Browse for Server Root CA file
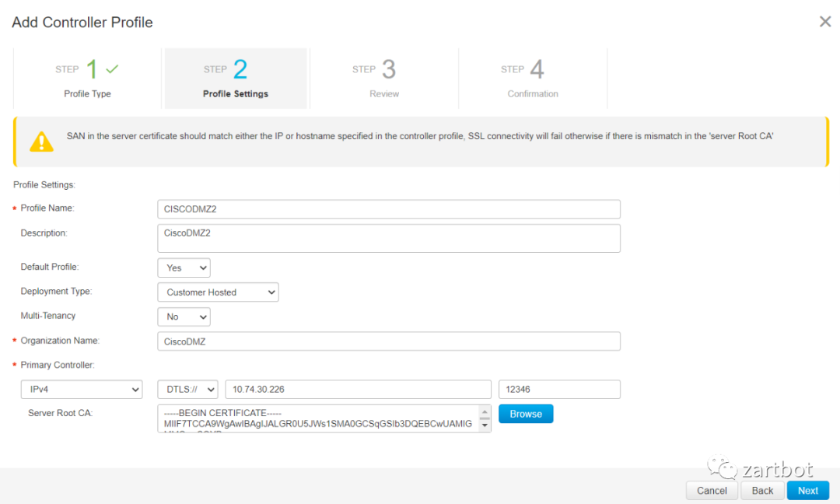 (526, 414)
